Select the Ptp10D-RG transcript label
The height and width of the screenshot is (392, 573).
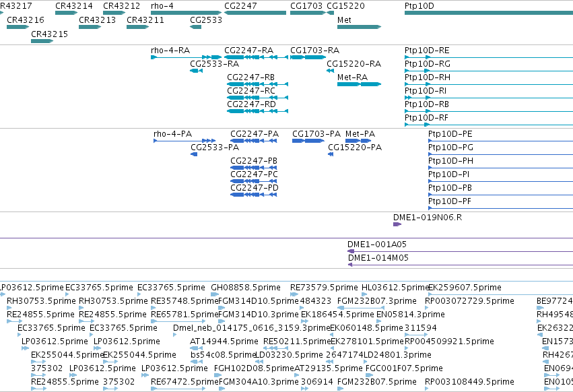coord(427,64)
